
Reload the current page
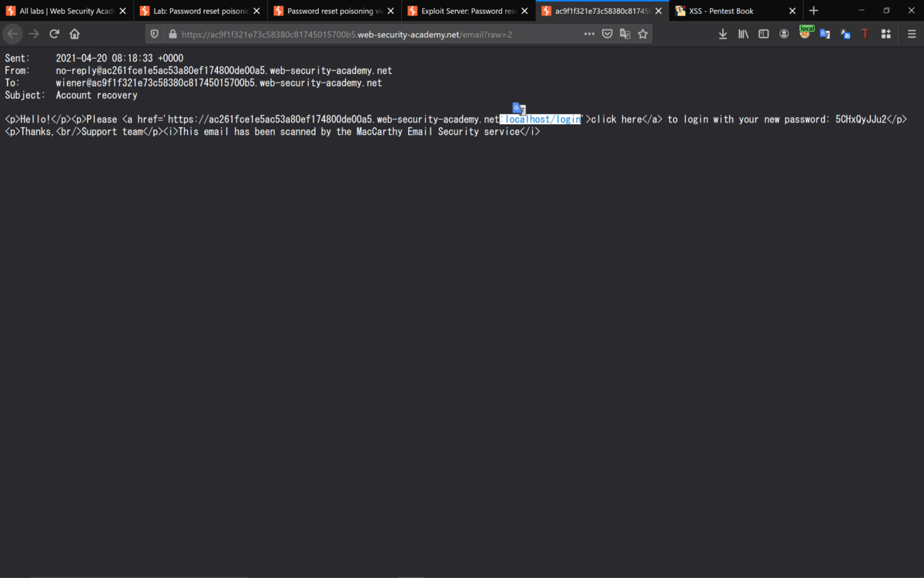click(54, 34)
